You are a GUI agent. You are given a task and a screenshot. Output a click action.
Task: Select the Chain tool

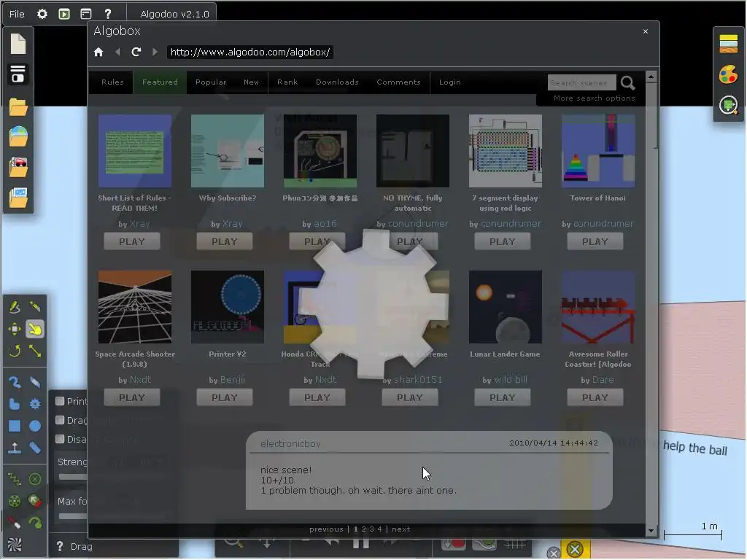coord(35,448)
